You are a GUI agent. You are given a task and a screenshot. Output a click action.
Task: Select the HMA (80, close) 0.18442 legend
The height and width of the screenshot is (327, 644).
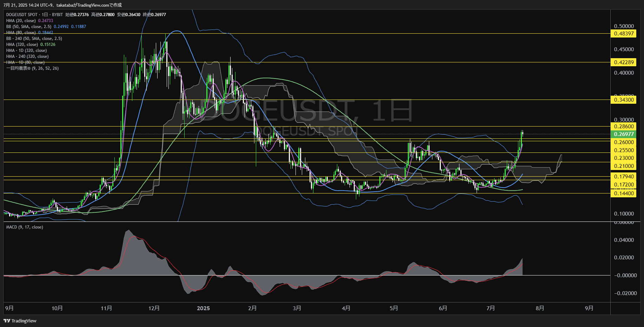click(x=29, y=33)
